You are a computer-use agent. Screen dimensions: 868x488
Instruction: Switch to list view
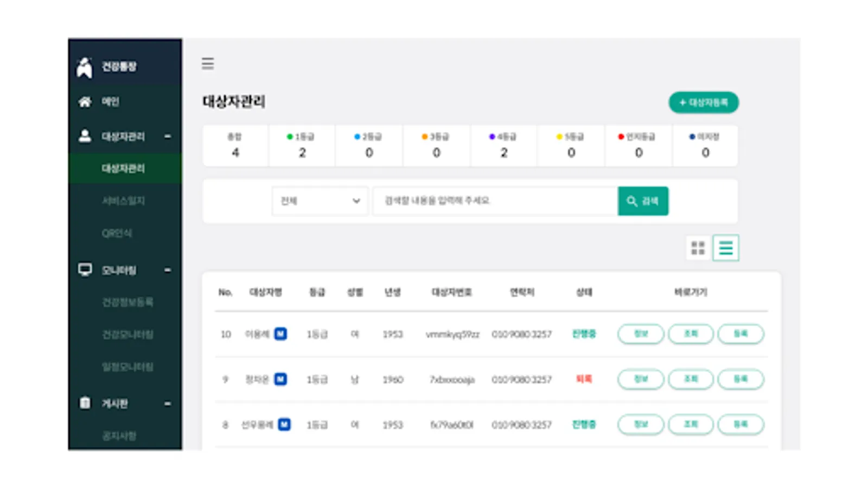point(726,248)
